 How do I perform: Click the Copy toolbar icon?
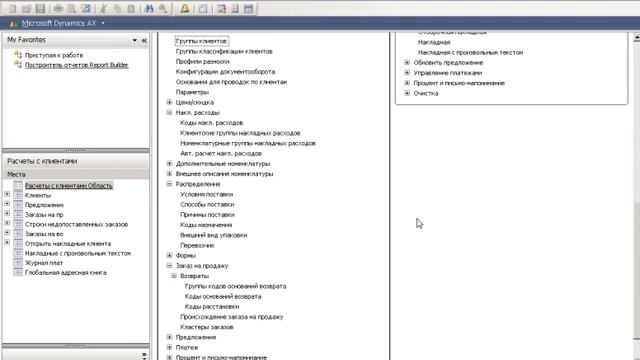click(x=117, y=9)
